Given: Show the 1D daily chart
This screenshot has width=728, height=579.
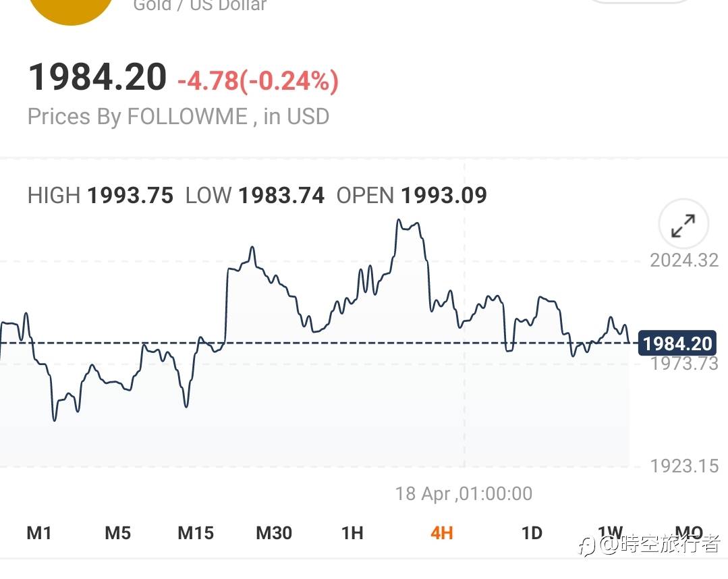Looking at the screenshot, I should (532, 533).
